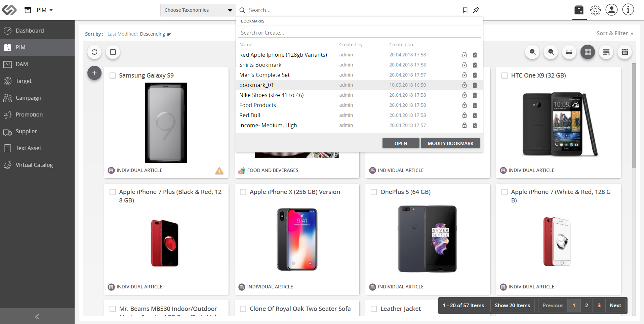
Task: Expand the Sort & Filter panel
Action: (x=615, y=33)
